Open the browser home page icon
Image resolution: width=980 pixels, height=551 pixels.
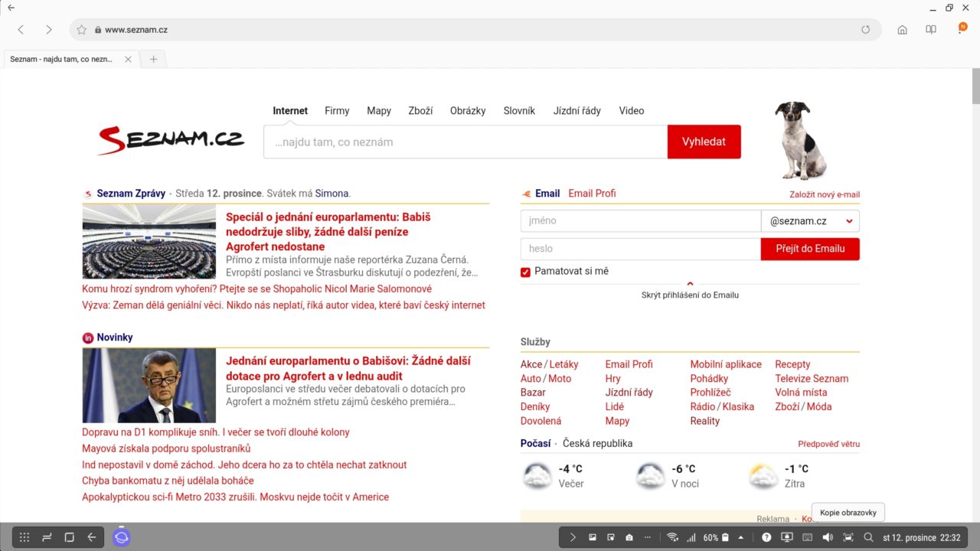pyautogui.click(x=902, y=30)
